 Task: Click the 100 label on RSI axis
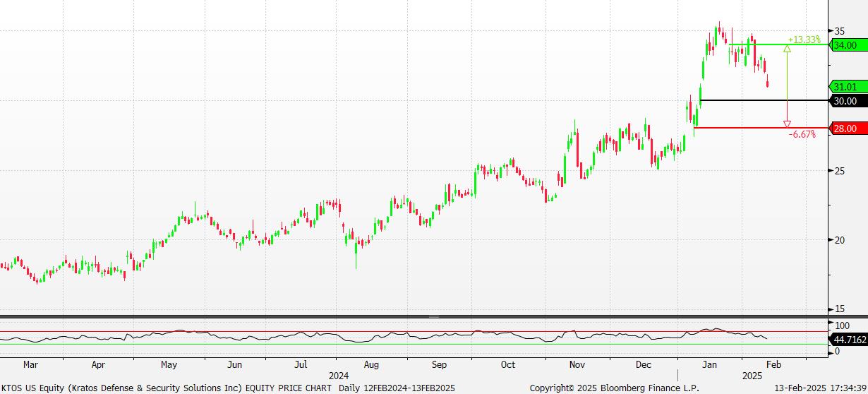[x=842, y=326]
